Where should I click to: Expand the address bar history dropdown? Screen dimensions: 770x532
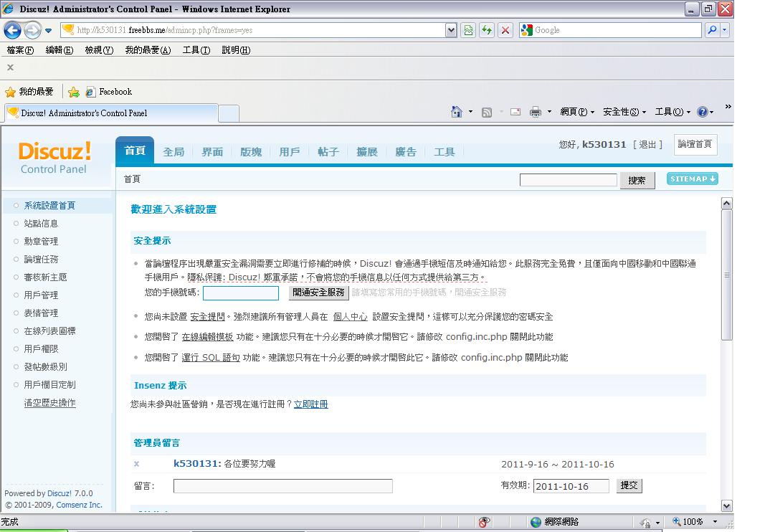point(451,30)
